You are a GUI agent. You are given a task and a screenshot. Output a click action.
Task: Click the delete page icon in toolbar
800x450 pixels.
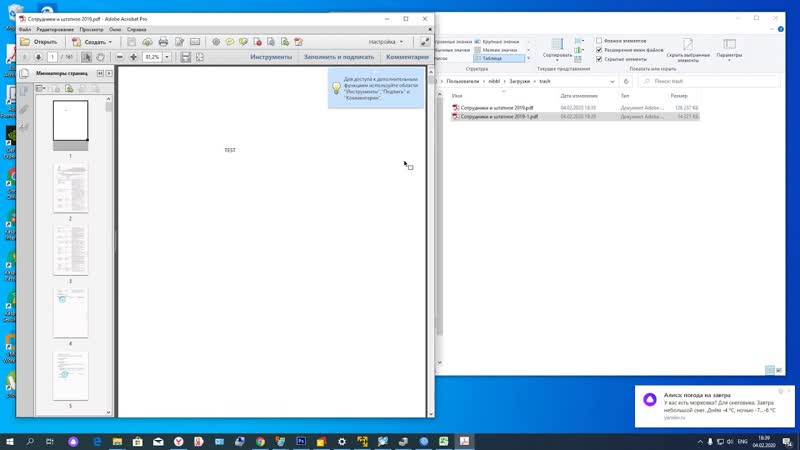click(258, 42)
